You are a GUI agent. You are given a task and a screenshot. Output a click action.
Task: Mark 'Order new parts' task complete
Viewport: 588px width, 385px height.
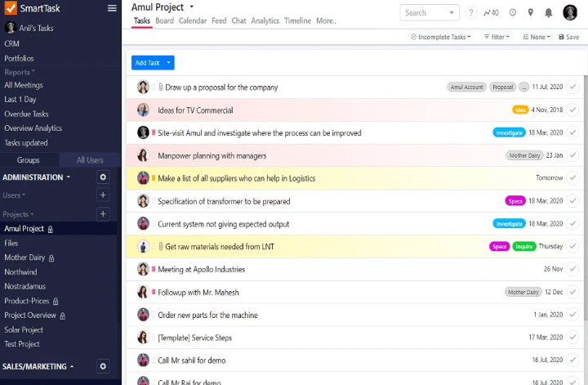[572, 315]
